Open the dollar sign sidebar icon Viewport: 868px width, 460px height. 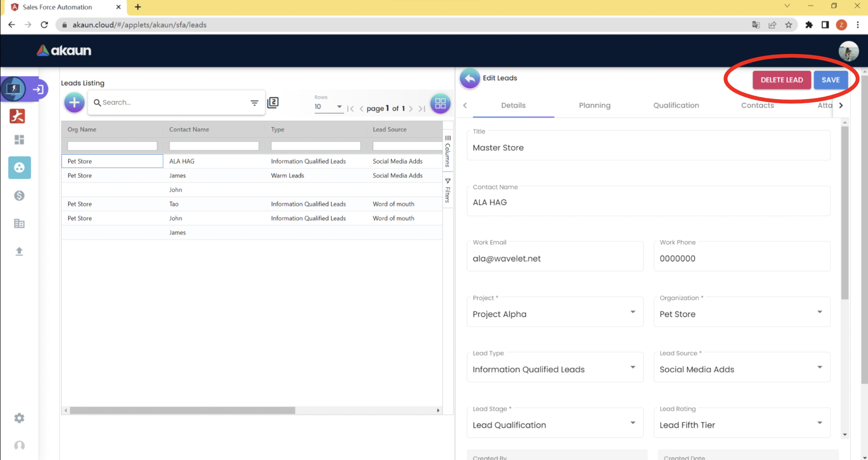click(x=19, y=196)
